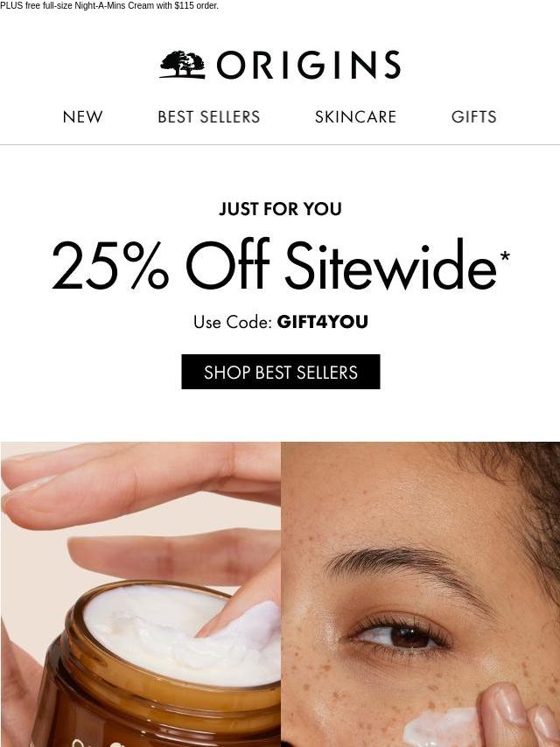Click the asterisk after Sitewide

tap(505, 256)
